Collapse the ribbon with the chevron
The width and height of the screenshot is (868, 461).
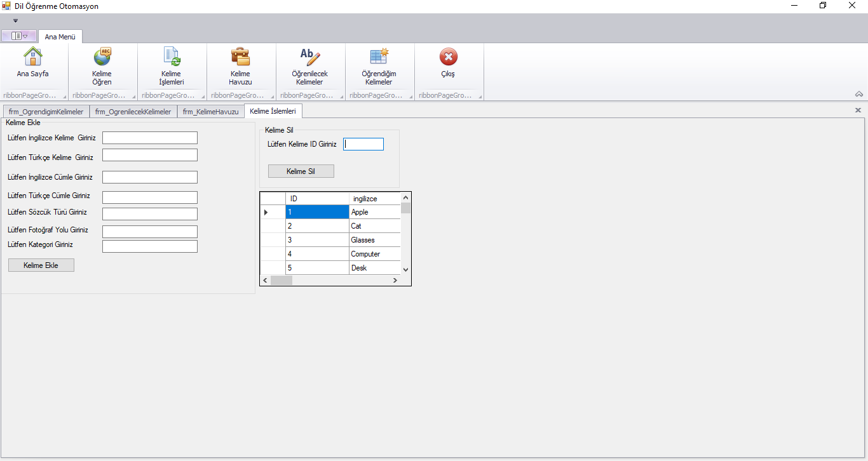[859, 94]
